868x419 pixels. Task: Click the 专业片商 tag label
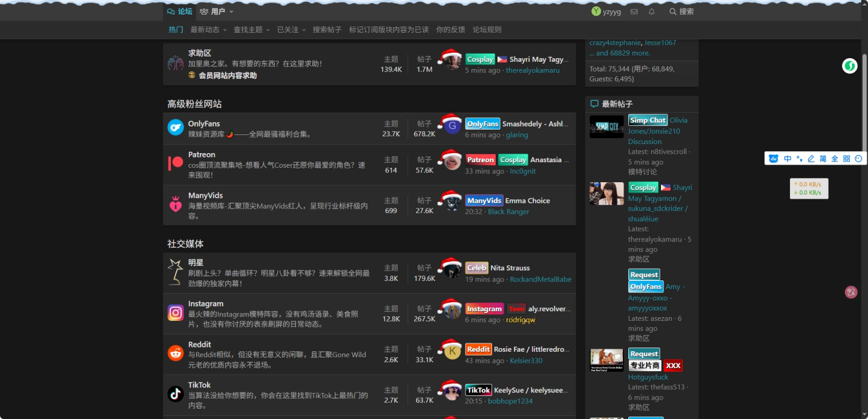coord(645,366)
